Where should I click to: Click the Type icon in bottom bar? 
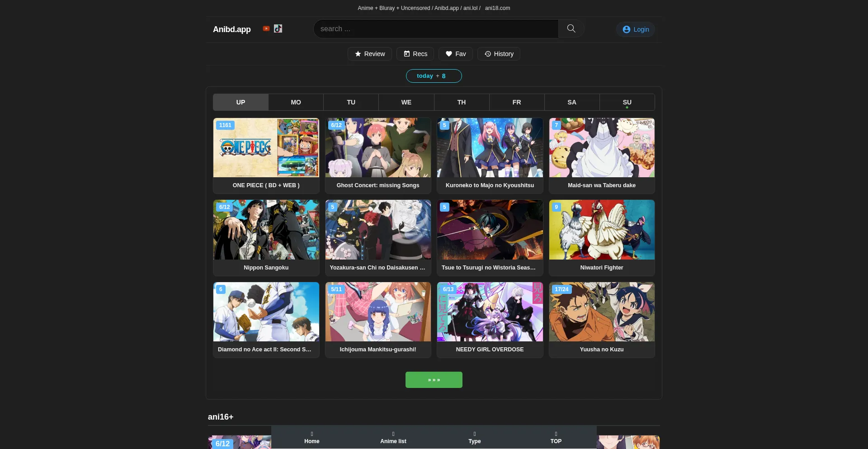pos(475,434)
